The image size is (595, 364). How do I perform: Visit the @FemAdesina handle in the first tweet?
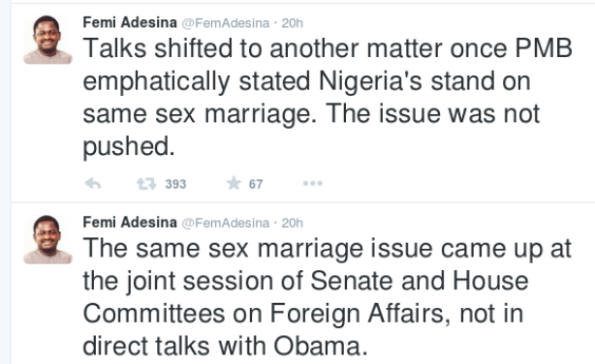226,23
